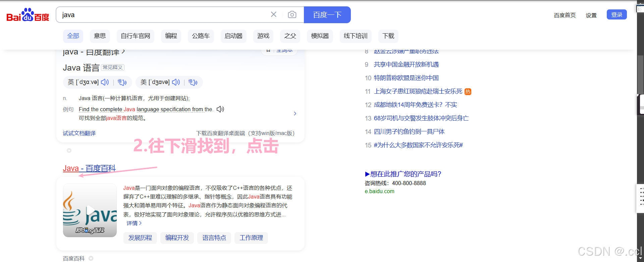Open hot item 四川男子钓鱼钓到一具尸体
The width and height of the screenshot is (644, 262).
pyautogui.click(x=409, y=132)
